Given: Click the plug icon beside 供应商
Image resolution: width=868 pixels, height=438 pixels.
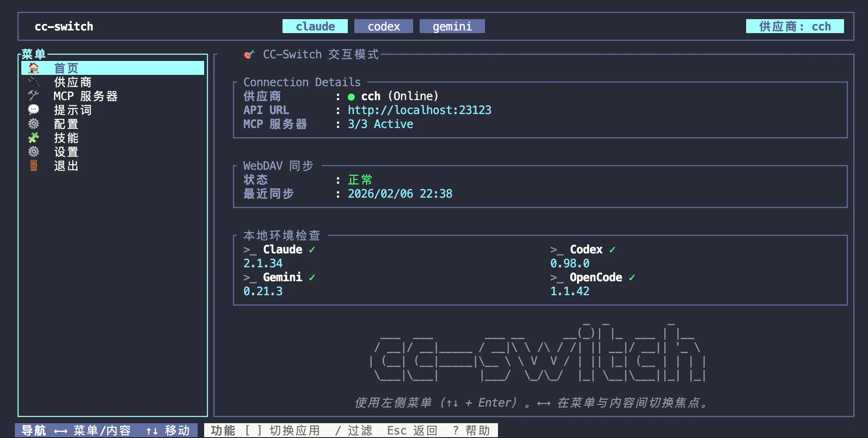Looking at the screenshot, I should 34,82.
